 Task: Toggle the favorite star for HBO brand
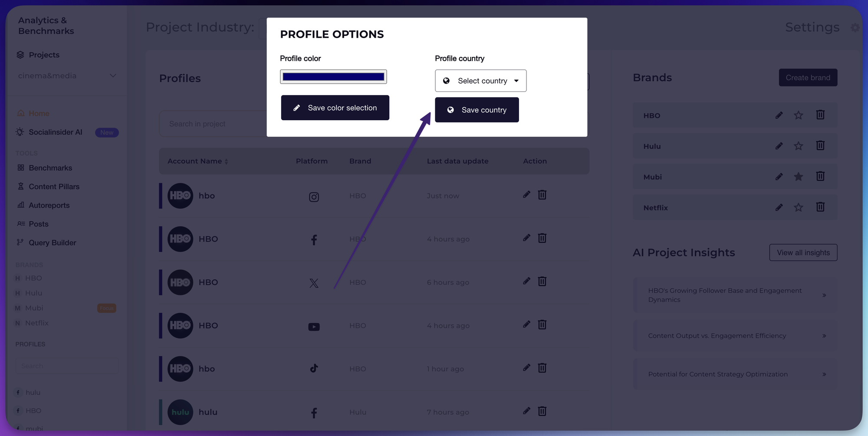799,115
